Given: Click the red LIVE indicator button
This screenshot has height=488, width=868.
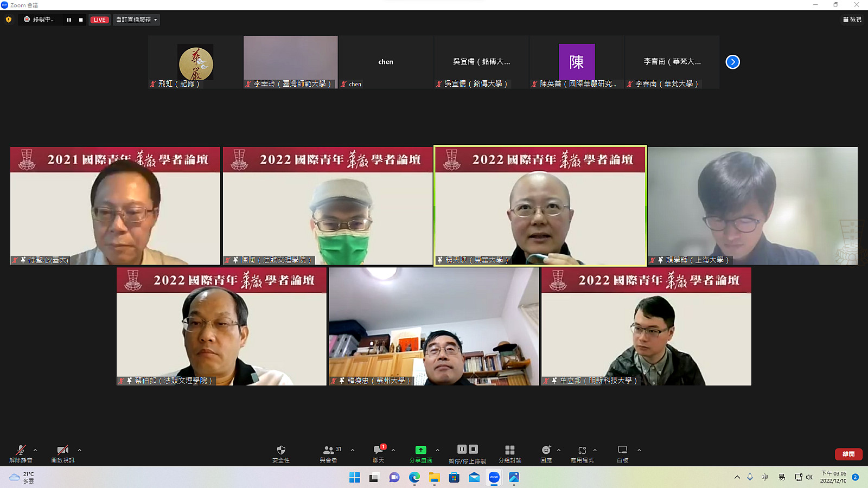Looking at the screenshot, I should [99, 20].
